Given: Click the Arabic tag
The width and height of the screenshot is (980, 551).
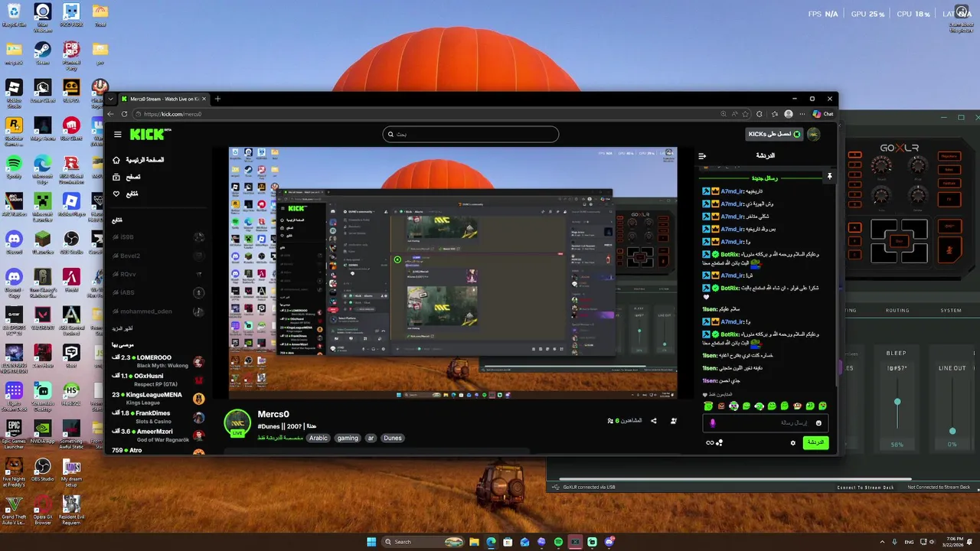Looking at the screenshot, I should pyautogui.click(x=318, y=438).
